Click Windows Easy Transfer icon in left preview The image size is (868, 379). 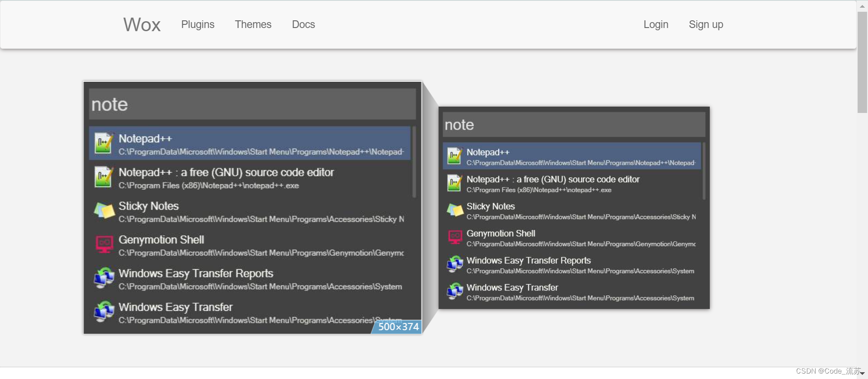(104, 312)
